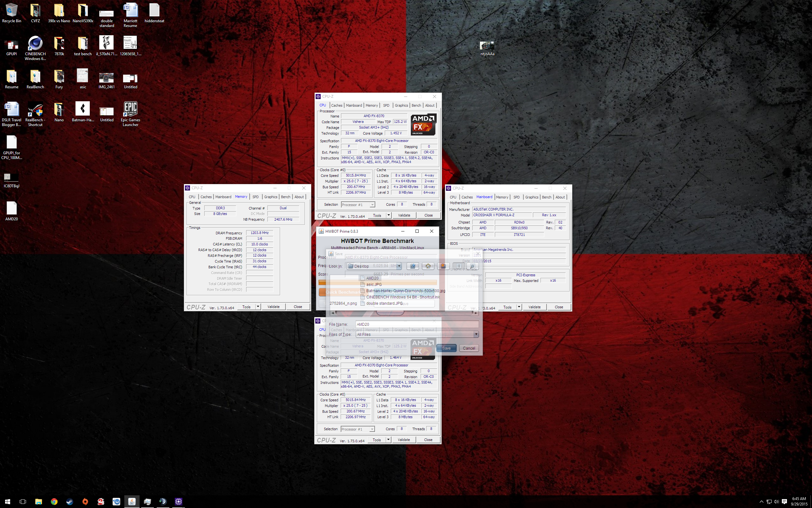Open Memory tab in Mainboard CPU-Z window
Image resolution: width=812 pixels, height=508 pixels.
(502, 197)
